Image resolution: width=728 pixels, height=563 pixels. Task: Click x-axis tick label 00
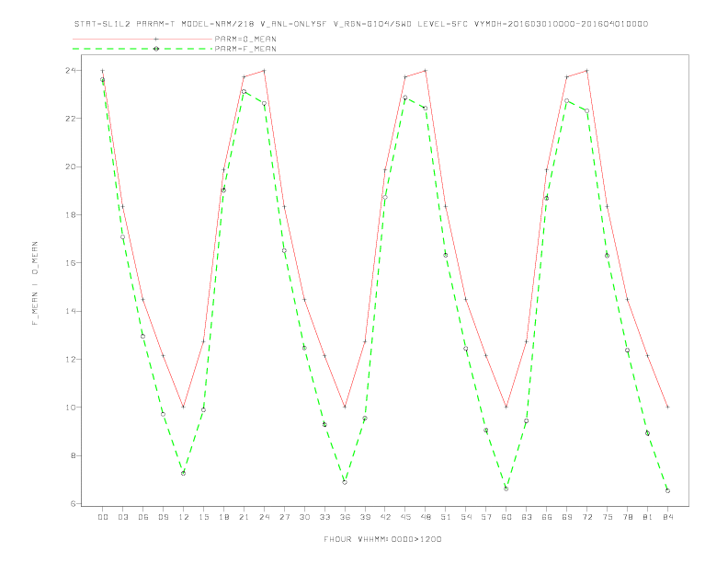103,517
